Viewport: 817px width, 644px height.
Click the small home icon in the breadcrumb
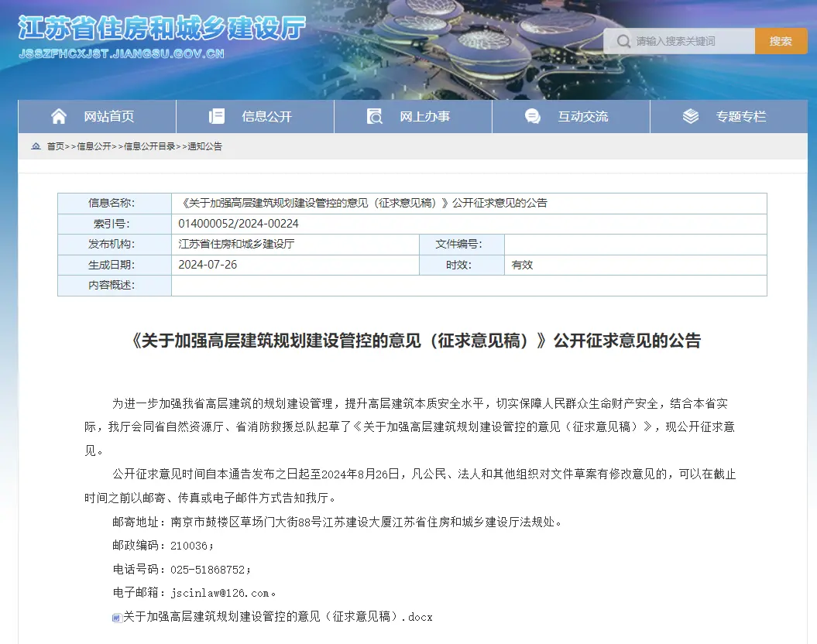point(36,146)
